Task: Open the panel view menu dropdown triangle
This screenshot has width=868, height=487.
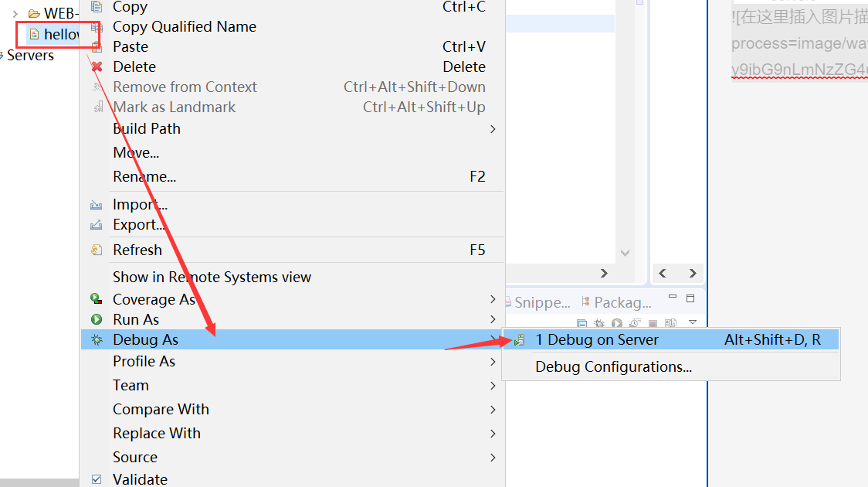Action: click(x=692, y=323)
